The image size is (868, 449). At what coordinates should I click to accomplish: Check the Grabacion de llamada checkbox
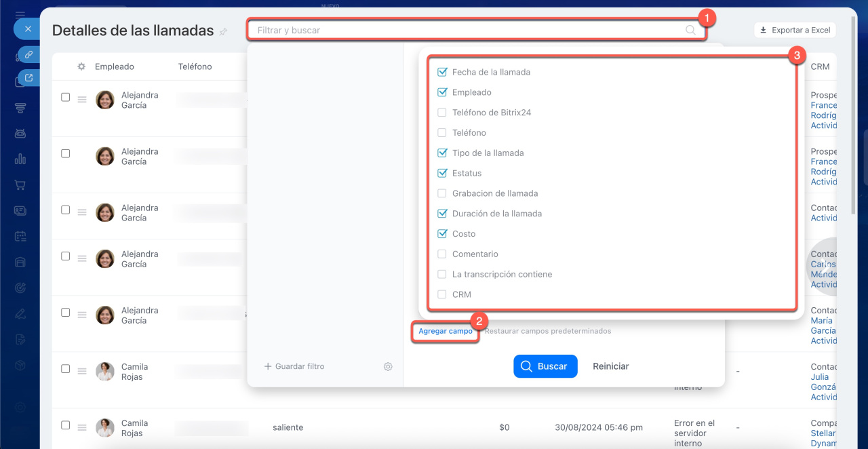click(x=442, y=193)
